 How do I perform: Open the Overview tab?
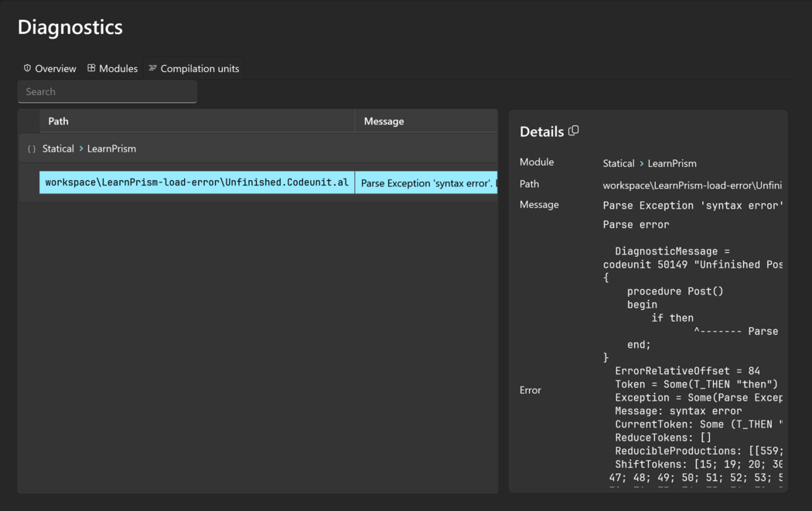click(49, 68)
